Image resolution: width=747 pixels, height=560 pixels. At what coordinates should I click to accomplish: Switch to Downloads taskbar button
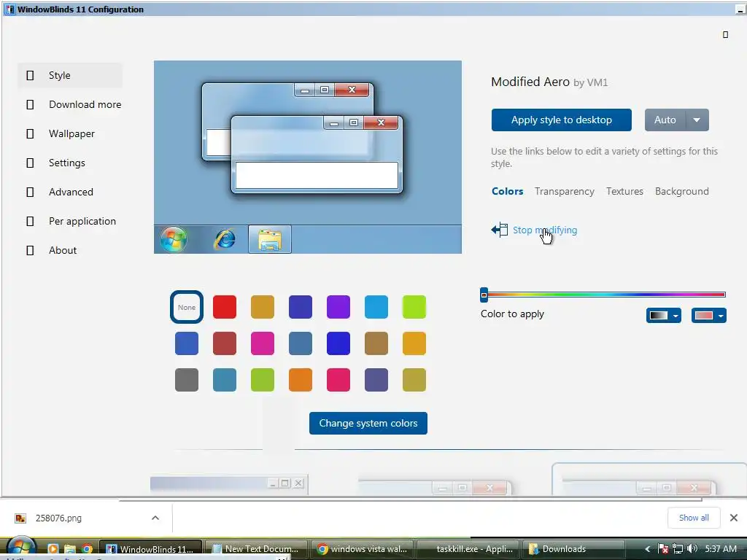pyautogui.click(x=574, y=549)
